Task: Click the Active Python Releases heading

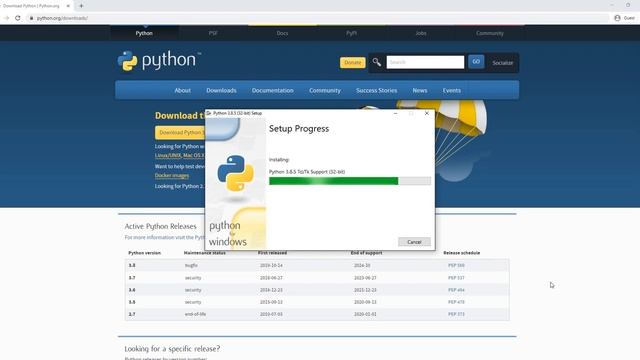Action: [x=160, y=226]
